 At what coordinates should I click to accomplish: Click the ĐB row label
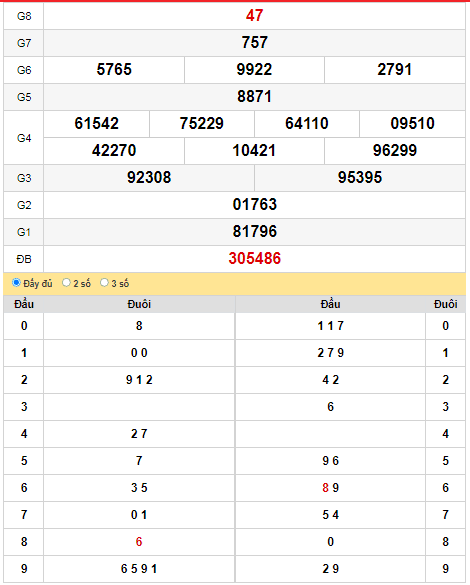click(24, 259)
